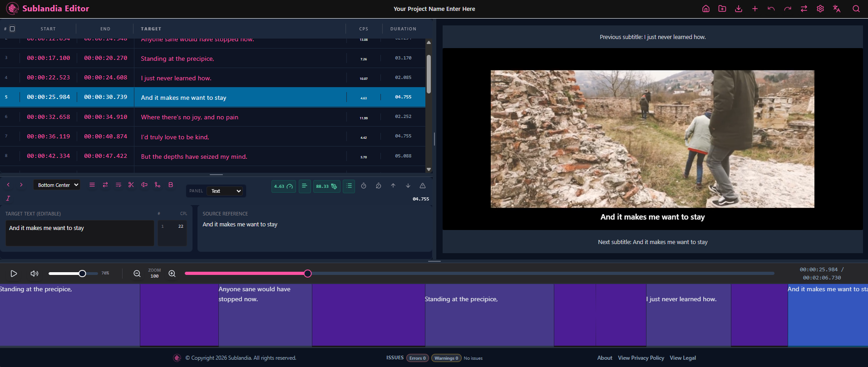Screen dimensions: 868x367
Task: Open View Privacy Policy link
Action: coord(641,358)
